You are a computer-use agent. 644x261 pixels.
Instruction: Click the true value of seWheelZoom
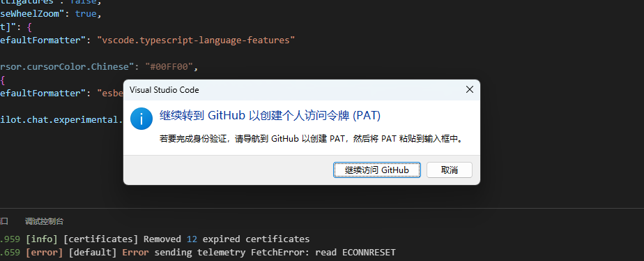point(86,13)
